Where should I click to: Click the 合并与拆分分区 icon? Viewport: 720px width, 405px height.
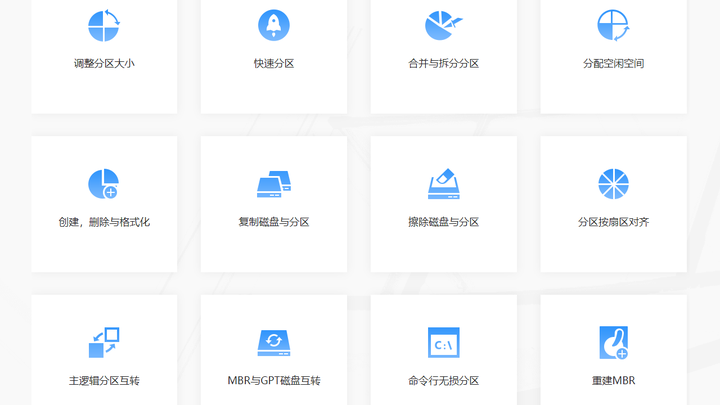tap(444, 25)
